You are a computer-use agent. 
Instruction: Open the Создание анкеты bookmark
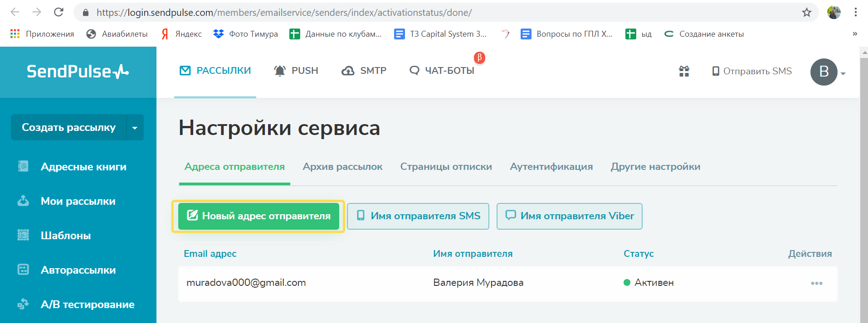[703, 34]
